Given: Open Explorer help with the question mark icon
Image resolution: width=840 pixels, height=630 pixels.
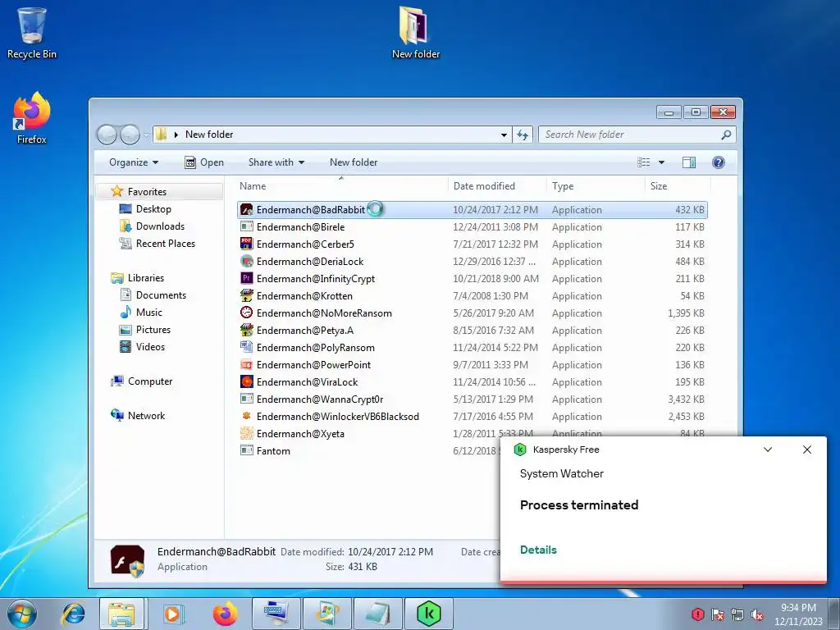Looking at the screenshot, I should coord(719,162).
